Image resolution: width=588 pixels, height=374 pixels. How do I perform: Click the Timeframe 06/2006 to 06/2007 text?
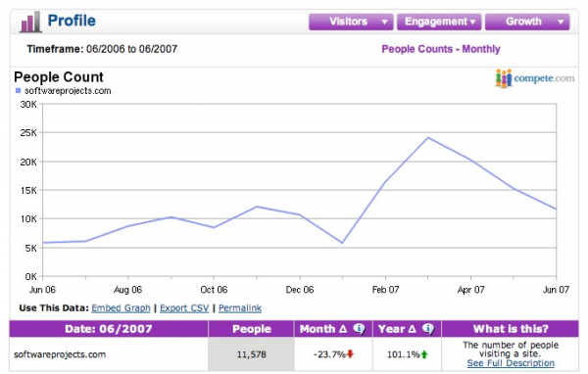click(x=102, y=49)
